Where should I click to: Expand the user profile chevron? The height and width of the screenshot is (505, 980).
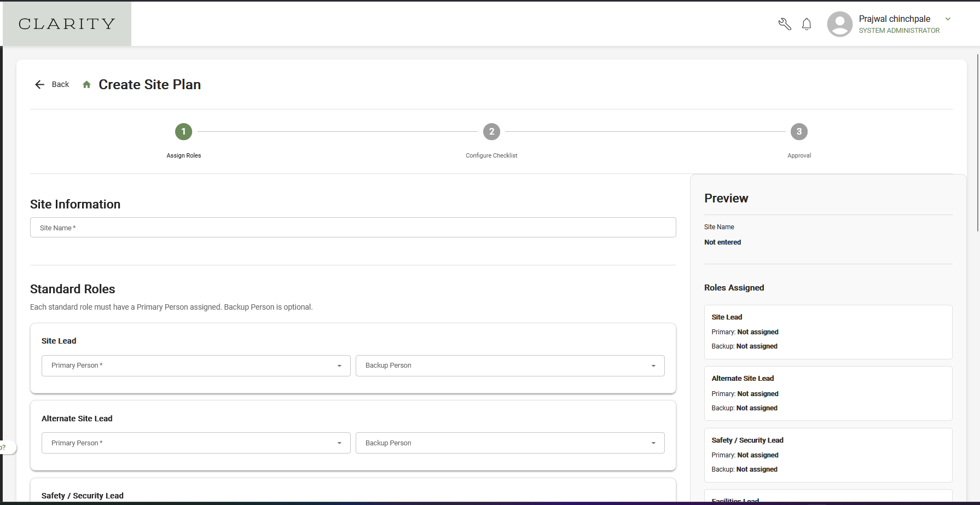click(948, 19)
